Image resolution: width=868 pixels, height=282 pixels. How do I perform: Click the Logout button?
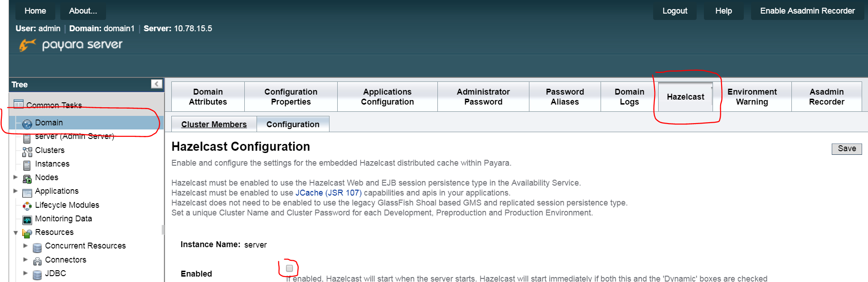(x=675, y=11)
